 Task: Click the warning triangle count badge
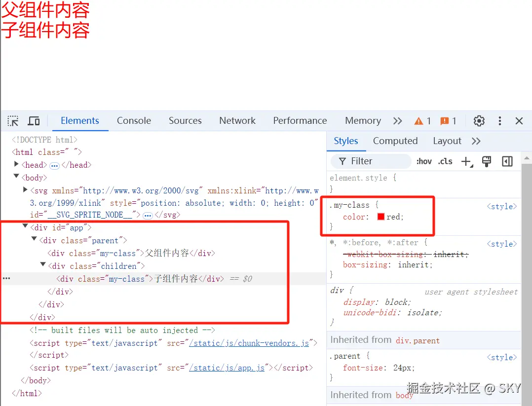click(x=422, y=121)
